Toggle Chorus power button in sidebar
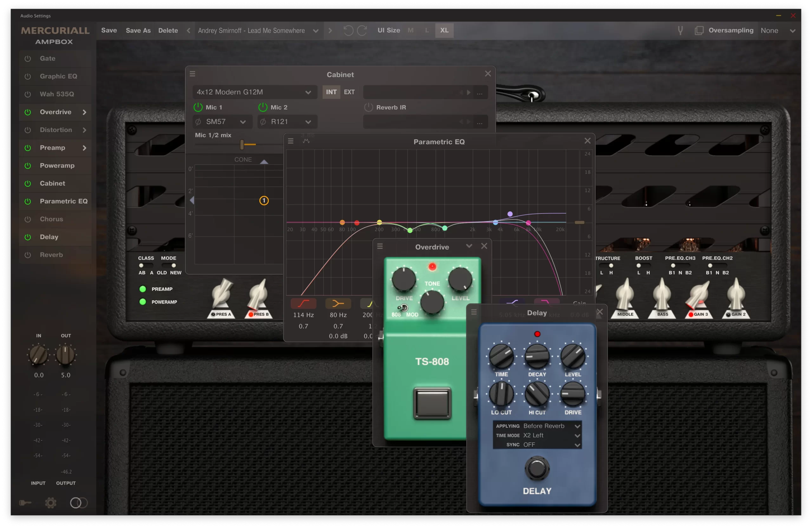The height and width of the screenshot is (528, 812). (x=28, y=219)
